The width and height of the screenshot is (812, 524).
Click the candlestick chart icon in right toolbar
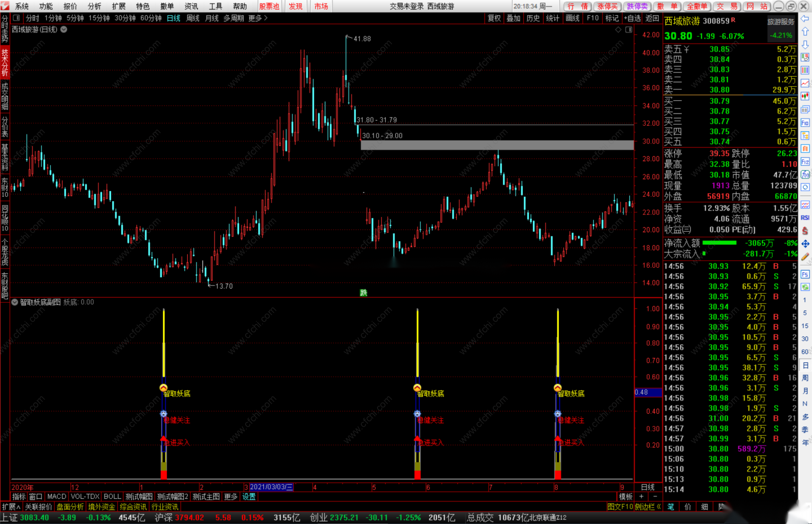(x=805, y=96)
